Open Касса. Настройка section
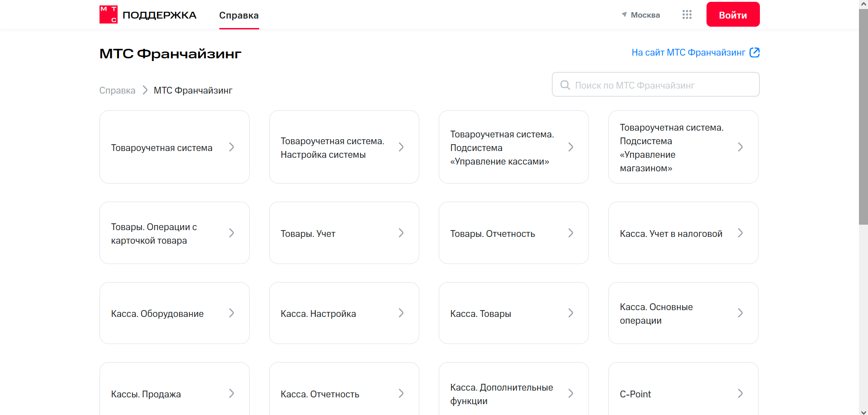Screen dimensions: 868x415 click(x=344, y=313)
